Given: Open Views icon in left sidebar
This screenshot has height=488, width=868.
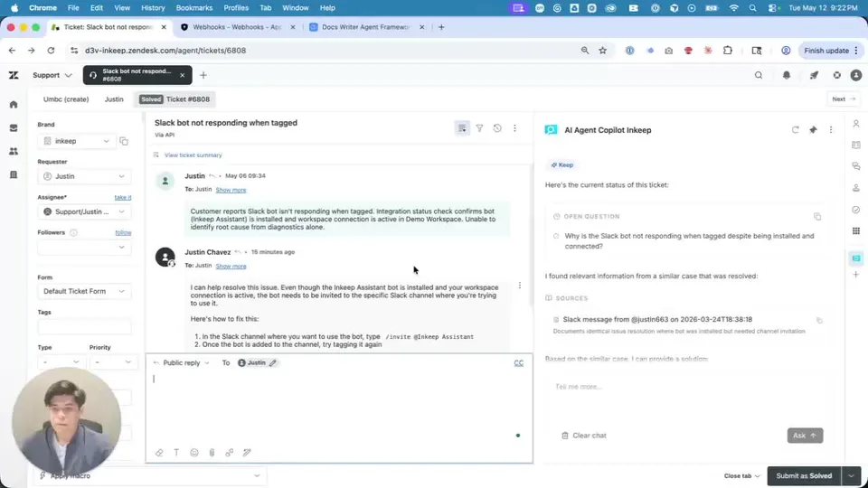Looking at the screenshot, I should point(14,127).
